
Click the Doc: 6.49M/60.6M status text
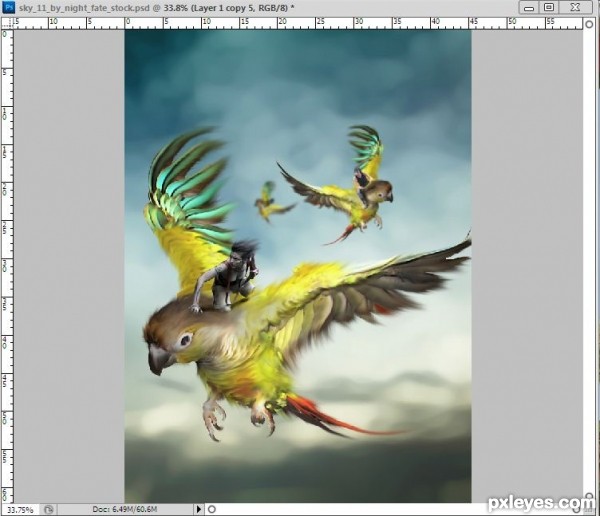pos(125,509)
